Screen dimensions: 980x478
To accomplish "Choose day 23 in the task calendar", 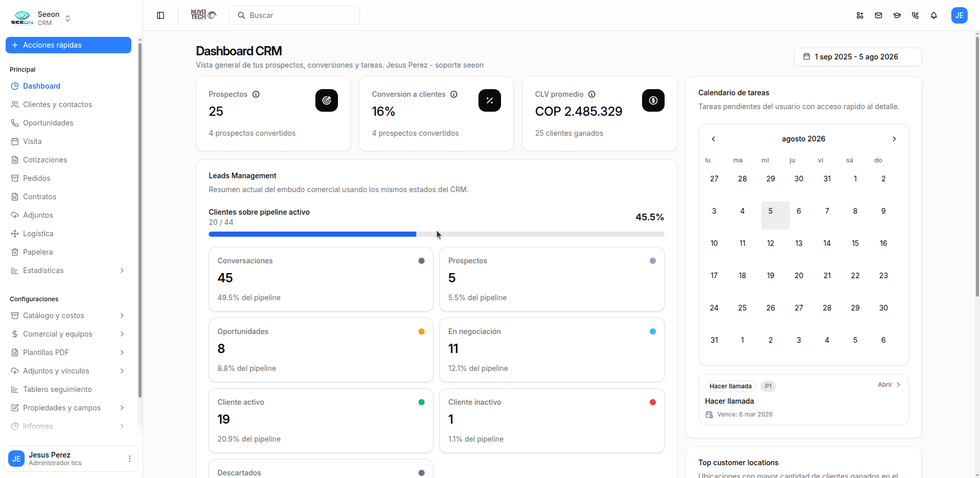I will pyautogui.click(x=883, y=276).
